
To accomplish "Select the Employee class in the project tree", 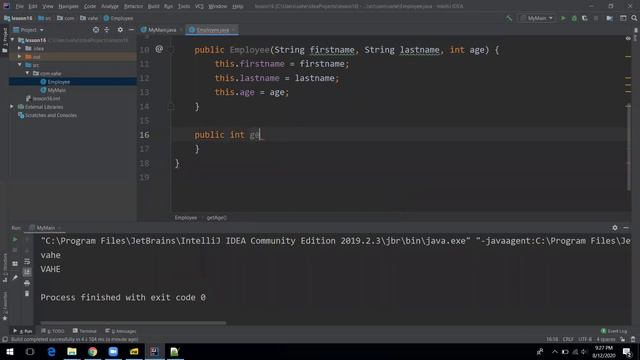I will [x=59, y=82].
